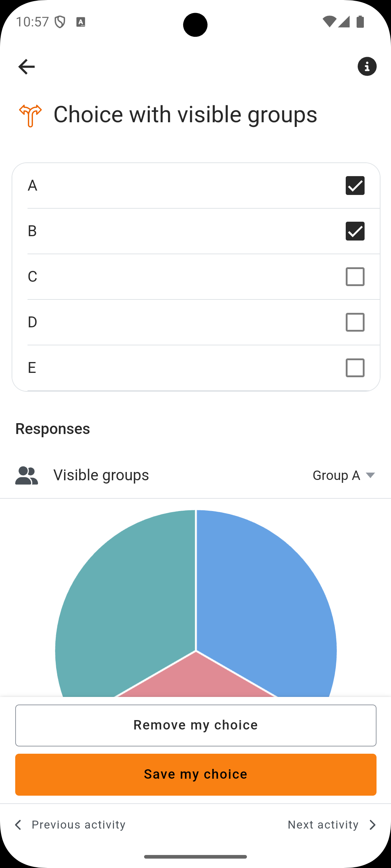The height and width of the screenshot is (868, 391).
Task: Tap the shield icon in the status bar
Action: [60, 22]
